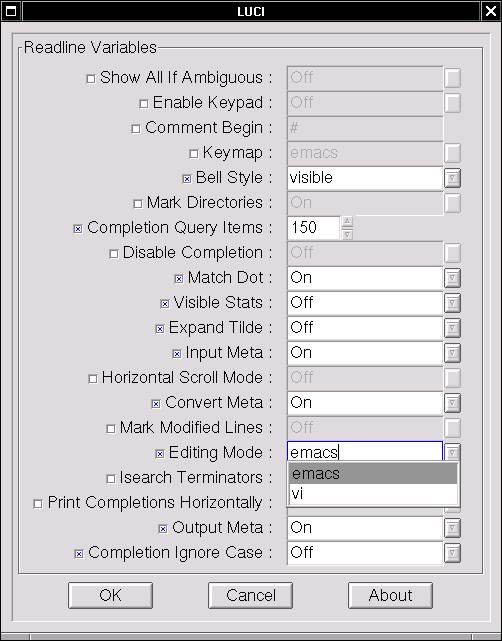Open the window menu icon in the title bar
This screenshot has width=502, height=641.
(x=11, y=11)
